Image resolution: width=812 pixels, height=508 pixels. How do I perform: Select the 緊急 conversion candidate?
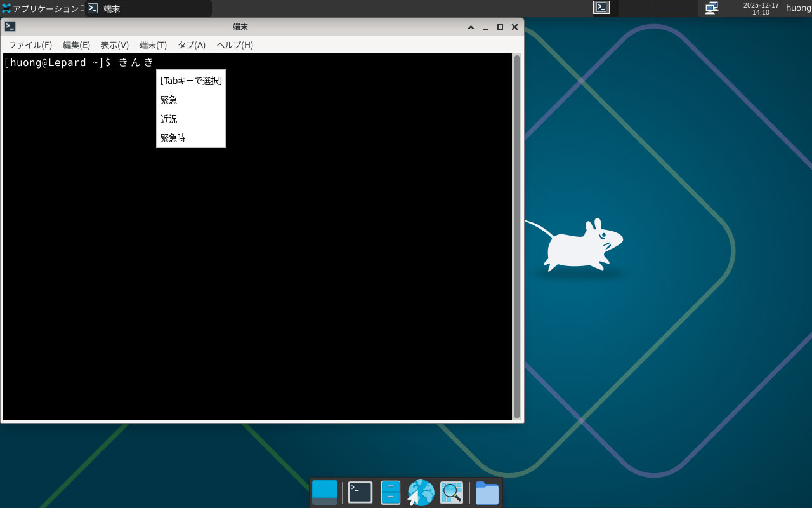tap(169, 100)
